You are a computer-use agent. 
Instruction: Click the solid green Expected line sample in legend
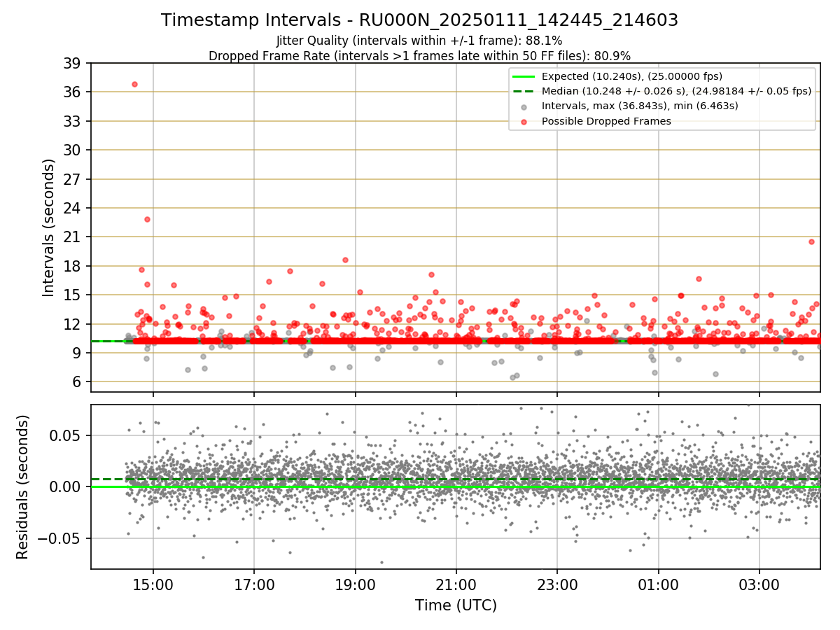pyautogui.click(x=524, y=76)
